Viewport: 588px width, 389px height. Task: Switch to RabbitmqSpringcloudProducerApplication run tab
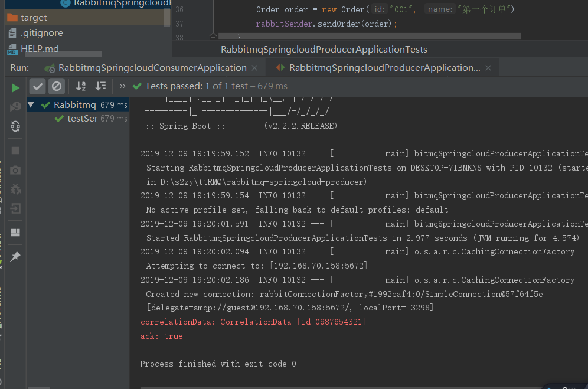tap(384, 68)
